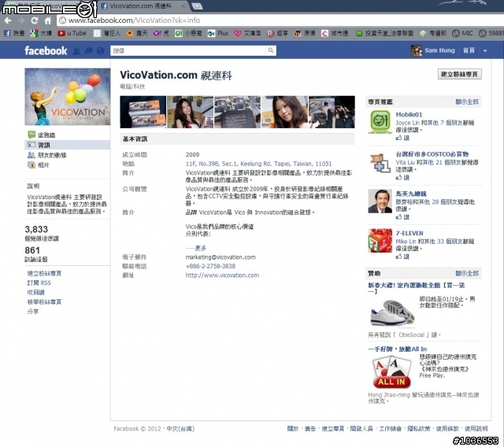Open the Mobile01 page name link

pos(409,115)
